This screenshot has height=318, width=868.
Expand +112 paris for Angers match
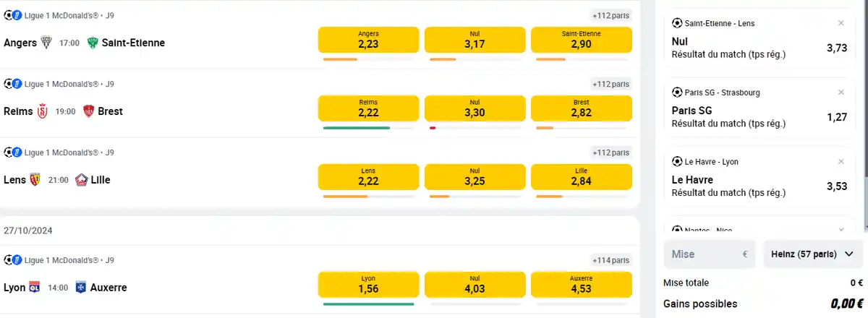[x=611, y=15]
